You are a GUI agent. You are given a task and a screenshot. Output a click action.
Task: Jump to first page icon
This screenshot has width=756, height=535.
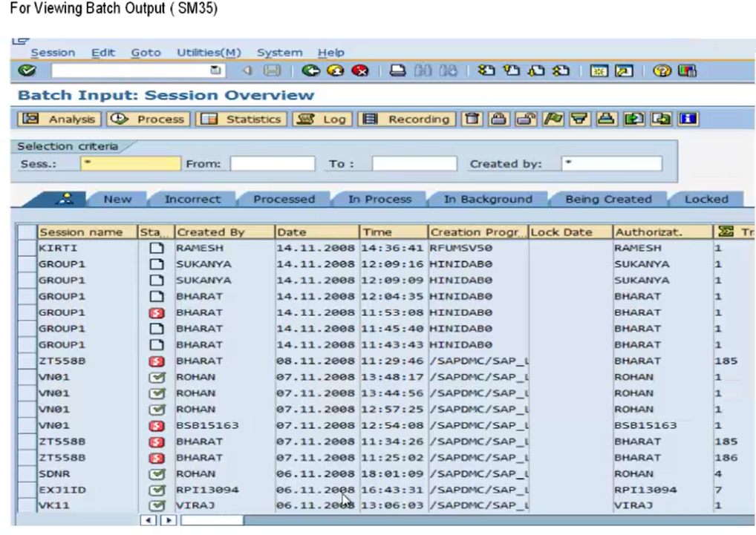486,70
